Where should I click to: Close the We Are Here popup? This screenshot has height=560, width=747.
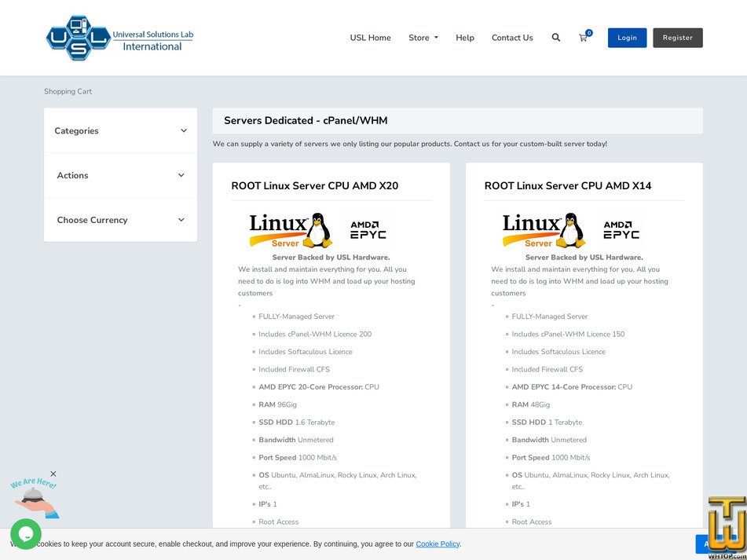coord(53,474)
